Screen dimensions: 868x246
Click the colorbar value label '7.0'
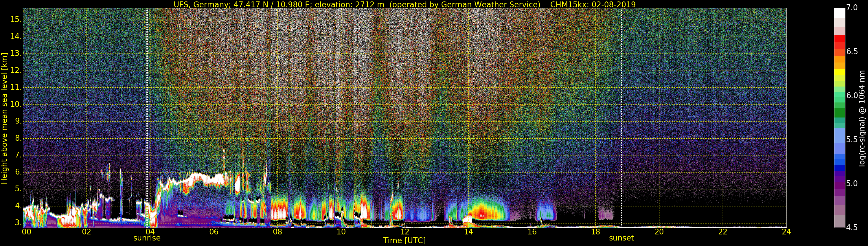[x=852, y=8]
